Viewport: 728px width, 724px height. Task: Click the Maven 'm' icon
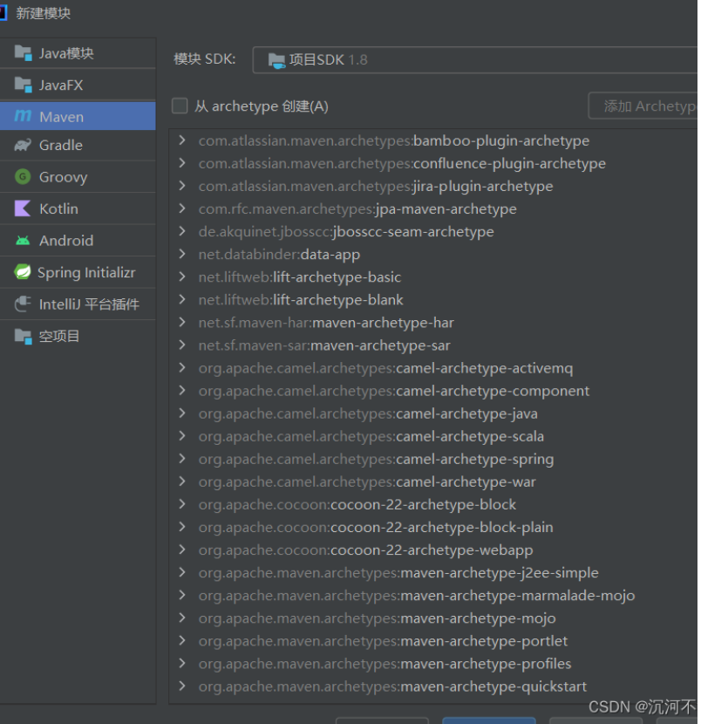point(23,116)
